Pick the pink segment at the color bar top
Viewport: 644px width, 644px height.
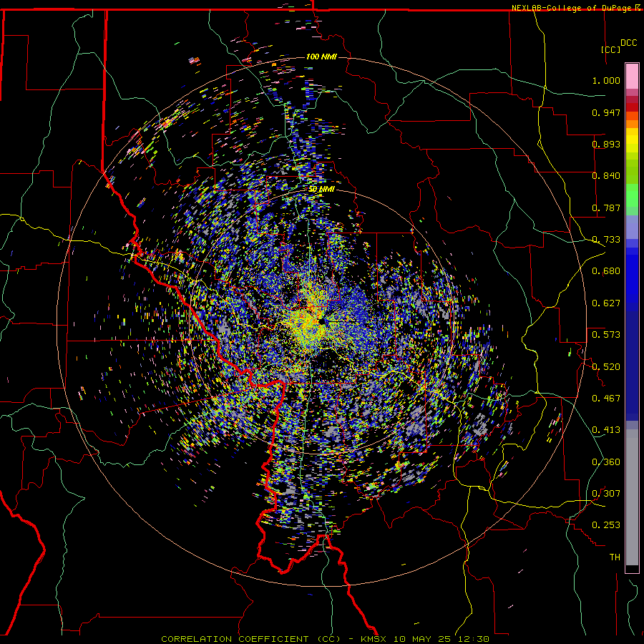(632, 77)
